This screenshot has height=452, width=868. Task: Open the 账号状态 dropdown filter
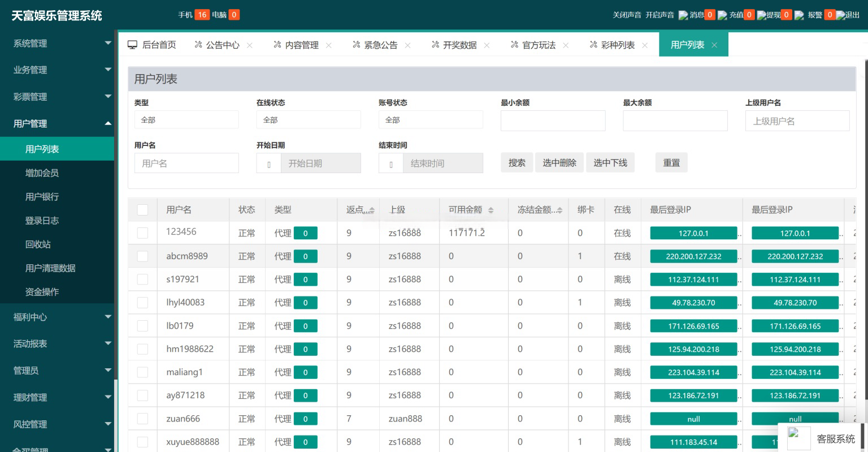pyautogui.click(x=431, y=120)
